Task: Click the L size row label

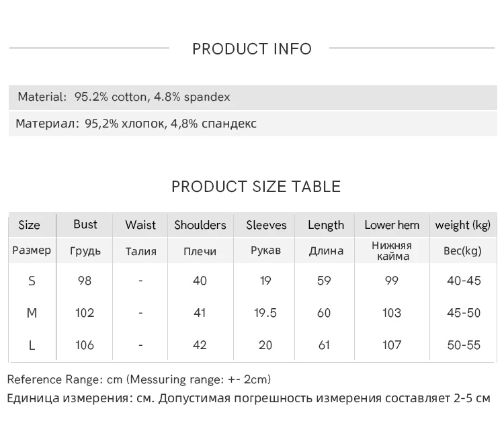Action: (32, 345)
